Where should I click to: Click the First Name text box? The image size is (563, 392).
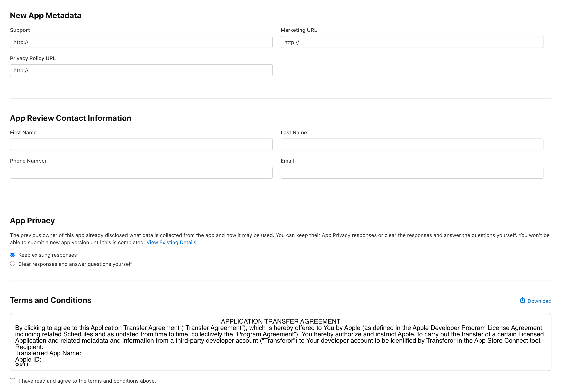click(141, 145)
